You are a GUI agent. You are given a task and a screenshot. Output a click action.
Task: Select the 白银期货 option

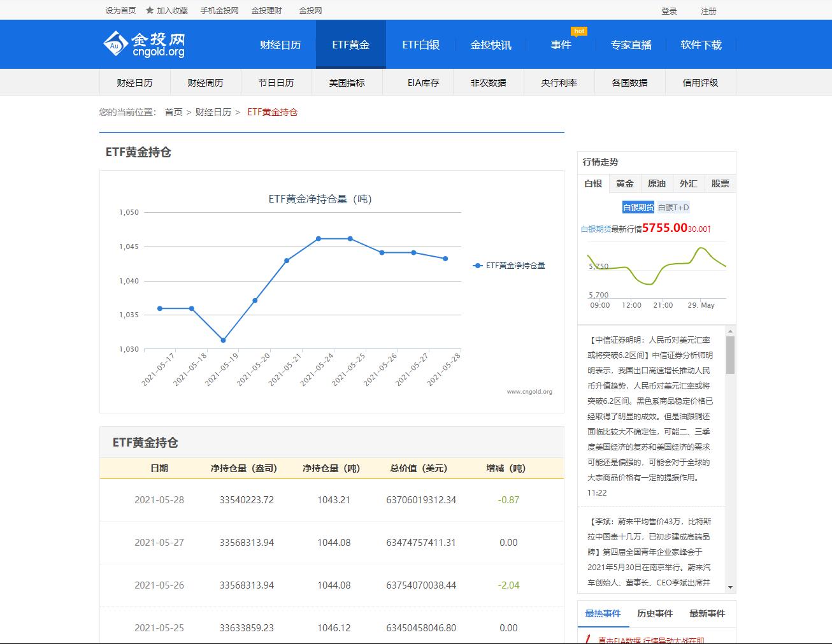638,207
